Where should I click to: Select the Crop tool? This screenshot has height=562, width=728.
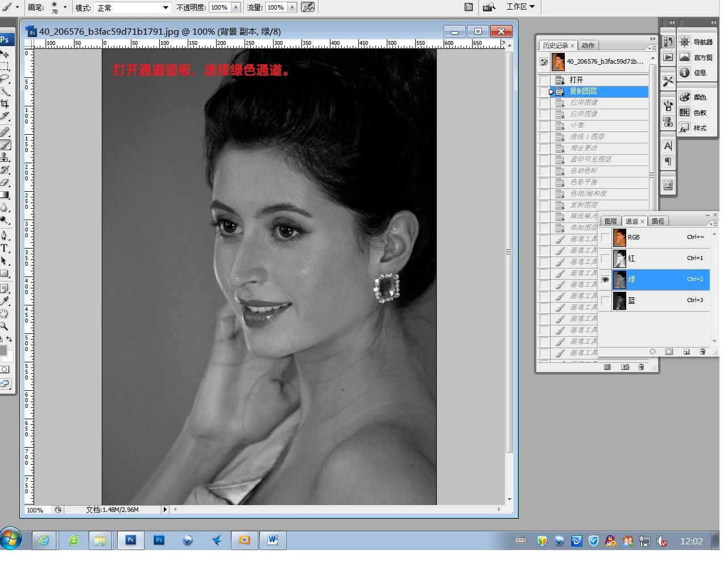pos(5,104)
